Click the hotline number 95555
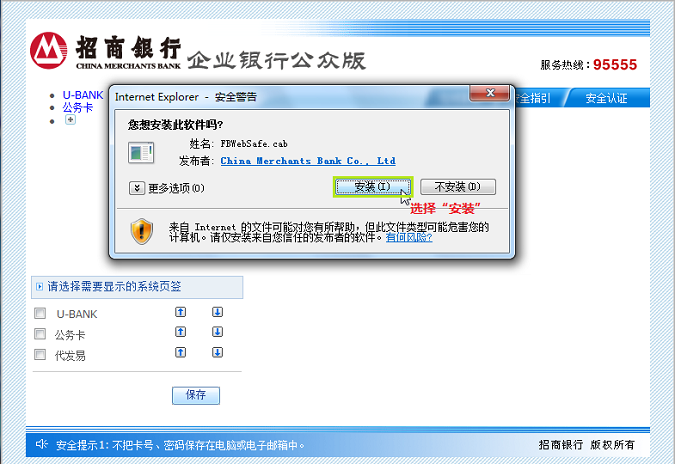 point(615,65)
